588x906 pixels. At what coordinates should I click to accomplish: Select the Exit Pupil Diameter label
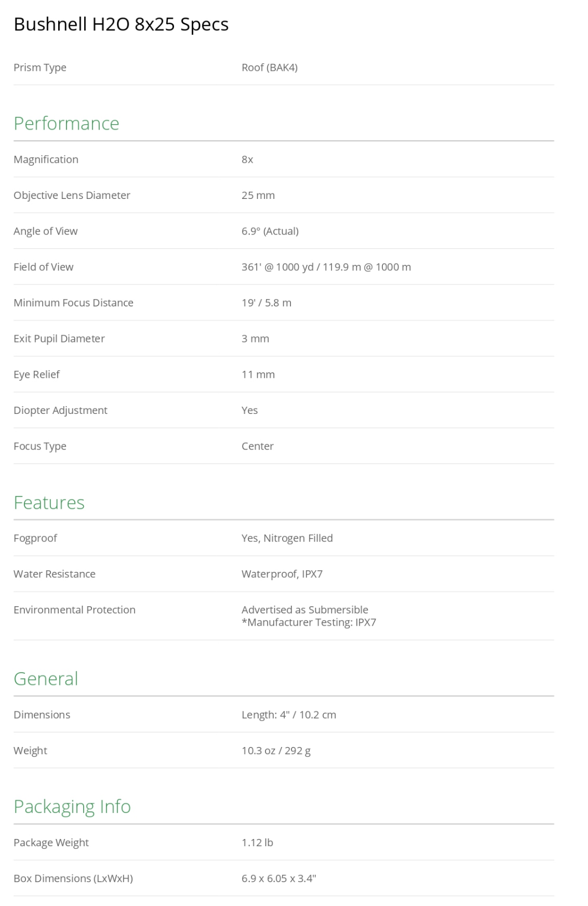coord(59,339)
